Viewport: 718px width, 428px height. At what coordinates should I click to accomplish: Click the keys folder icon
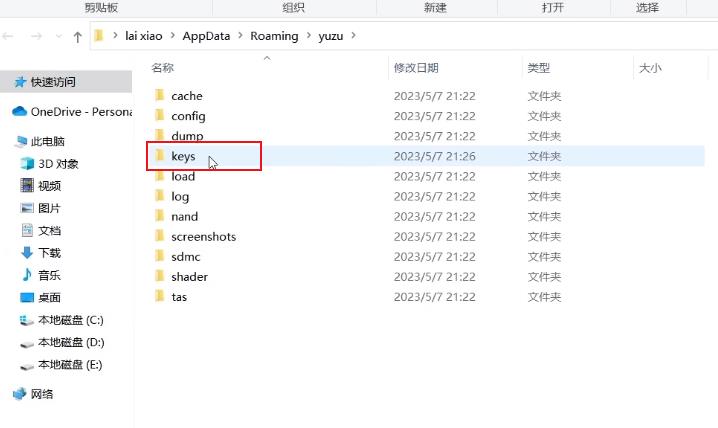pyautogui.click(x=159, y=156)
